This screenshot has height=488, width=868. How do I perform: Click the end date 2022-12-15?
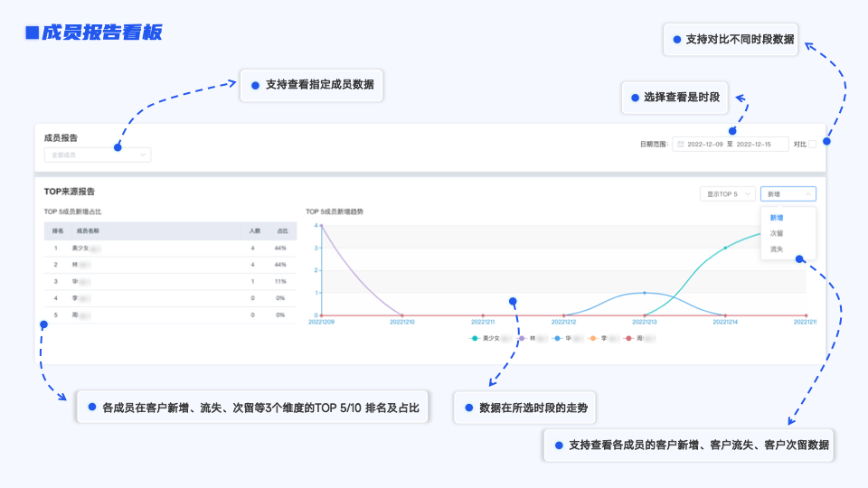754,145
